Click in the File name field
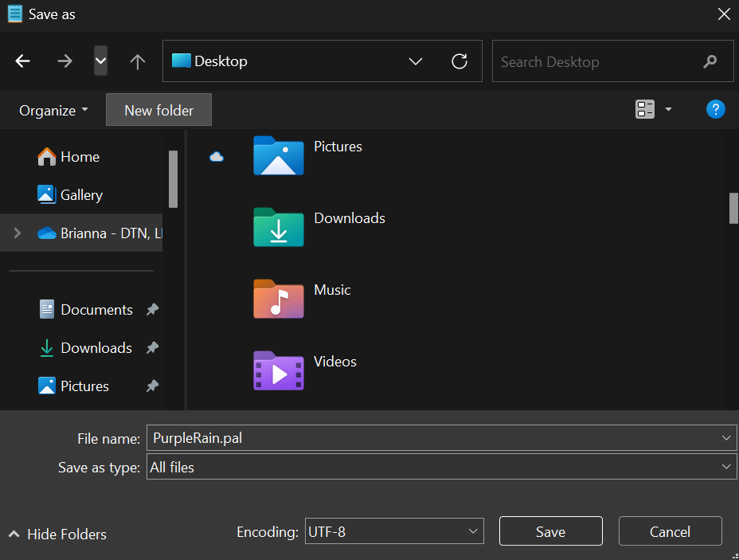This screenshot has width=739, height=560. coord(430,437)
